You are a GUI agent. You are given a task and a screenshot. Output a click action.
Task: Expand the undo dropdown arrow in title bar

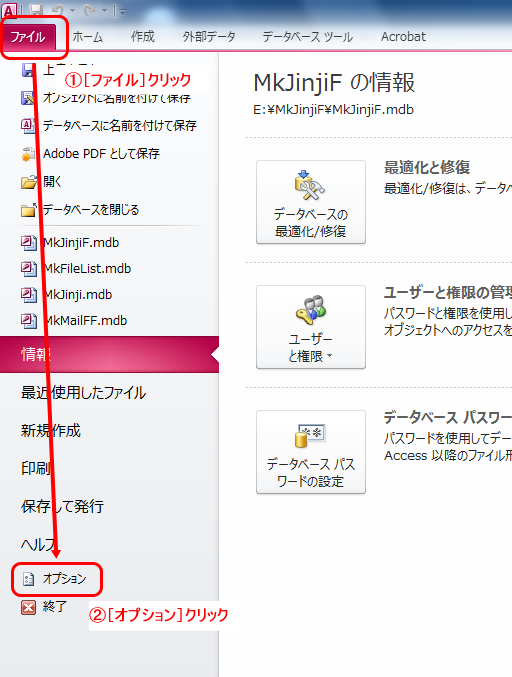point(72,11)
